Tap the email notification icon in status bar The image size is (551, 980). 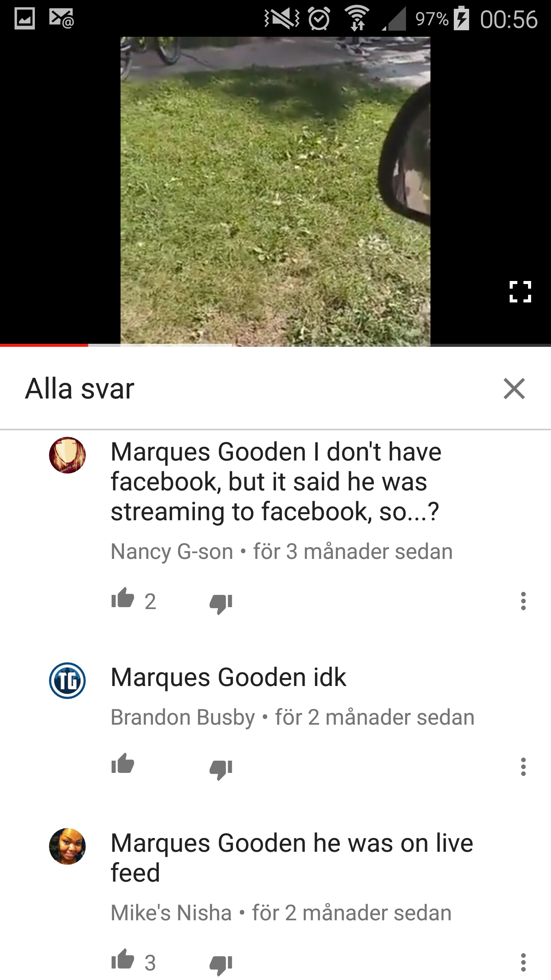click(62, 18)
